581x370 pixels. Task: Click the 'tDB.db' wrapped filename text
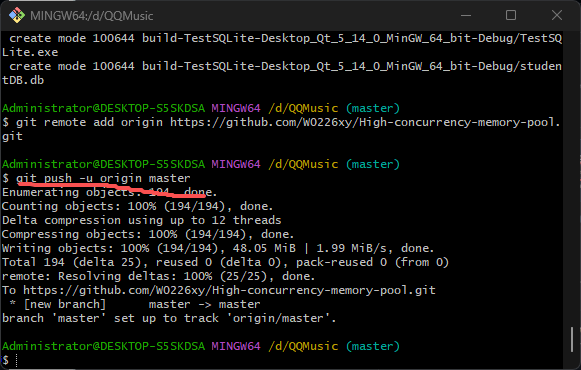(x=23, y=80)
